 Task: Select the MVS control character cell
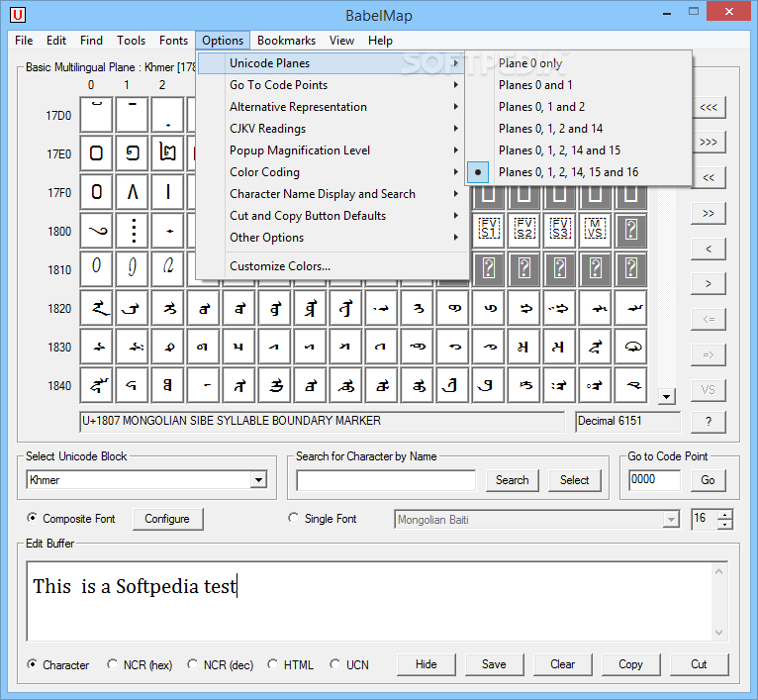tap(595, 229)
